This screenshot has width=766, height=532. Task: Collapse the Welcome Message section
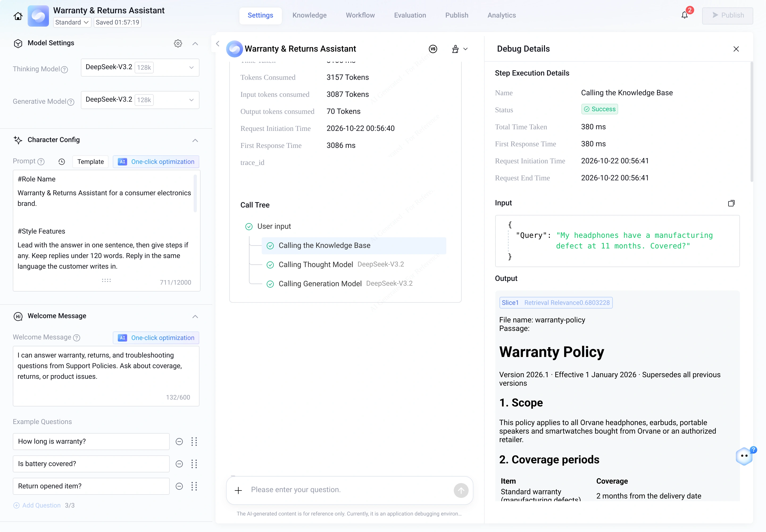pyautogui.click(x=195, y=316)
